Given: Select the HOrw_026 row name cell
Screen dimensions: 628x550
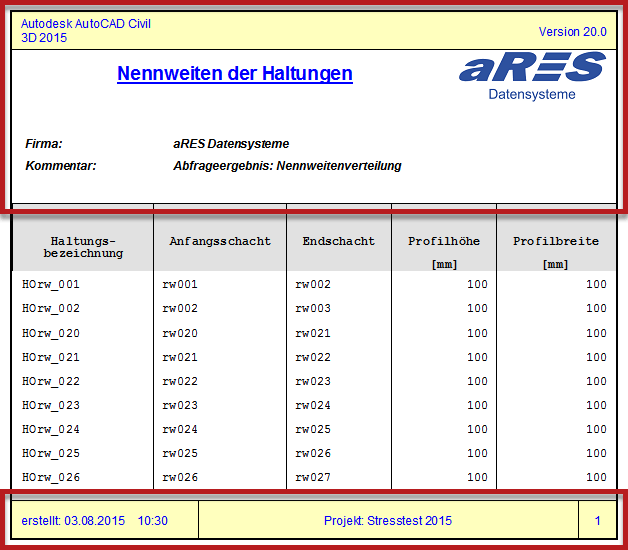Looking at the screenshot, I should pyautogui.click(x=51, y=477).
